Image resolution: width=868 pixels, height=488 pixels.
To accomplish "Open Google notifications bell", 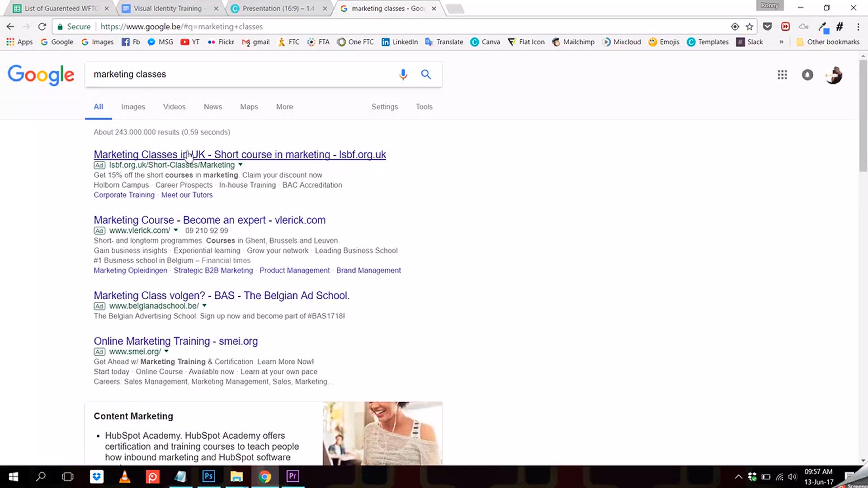I will coord(807,75).
